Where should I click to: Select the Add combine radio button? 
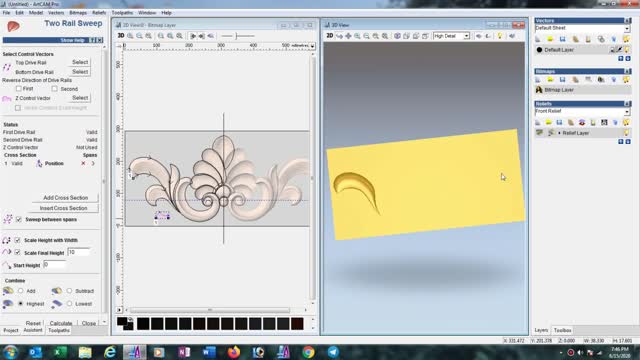[20, 291]
